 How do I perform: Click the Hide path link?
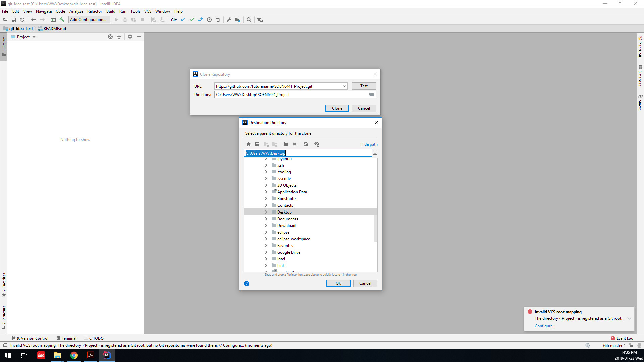369,144
